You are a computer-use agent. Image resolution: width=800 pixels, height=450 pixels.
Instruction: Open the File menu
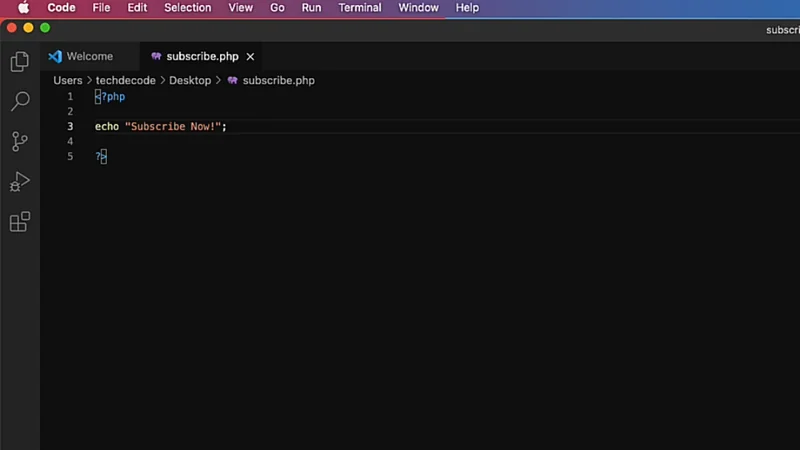pyautogui.click(x=101, y=8)
